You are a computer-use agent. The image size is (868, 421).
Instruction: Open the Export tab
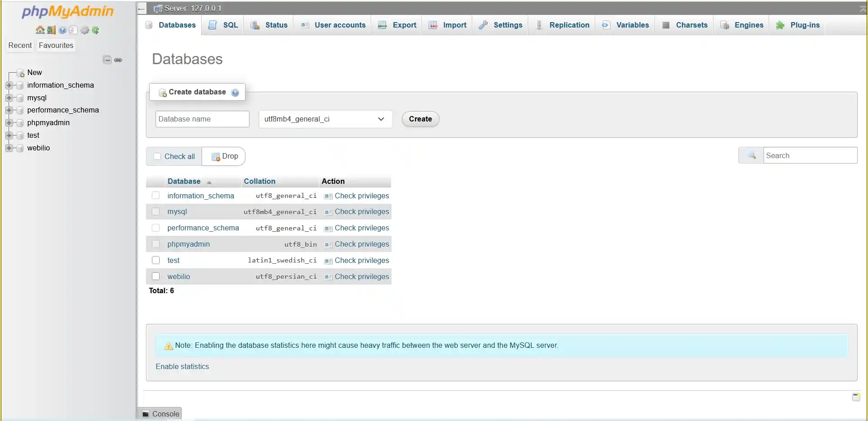(397, 25)
